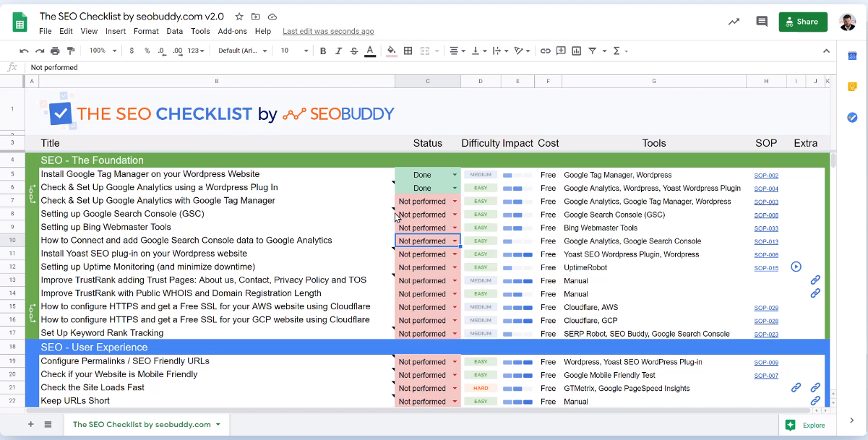Open the Add-ons menu
This screenshot has width=868, height=440.
tap(232, 31)
